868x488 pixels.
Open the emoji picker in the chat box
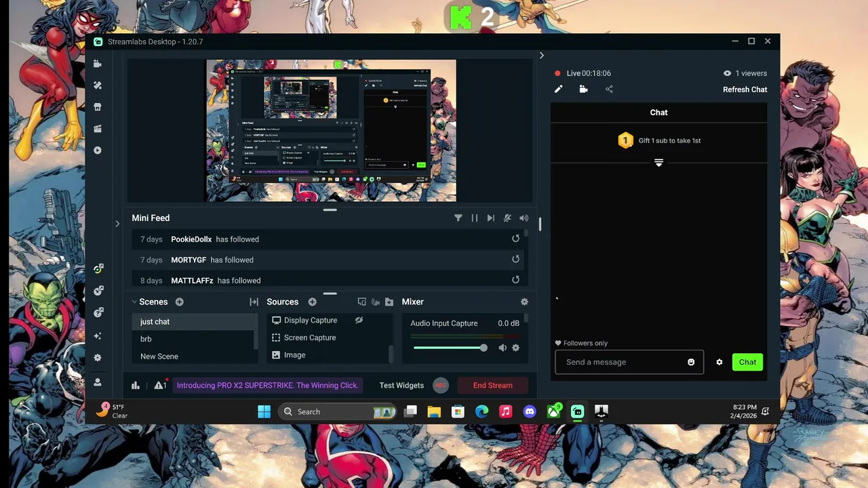[x=691, y=362]
